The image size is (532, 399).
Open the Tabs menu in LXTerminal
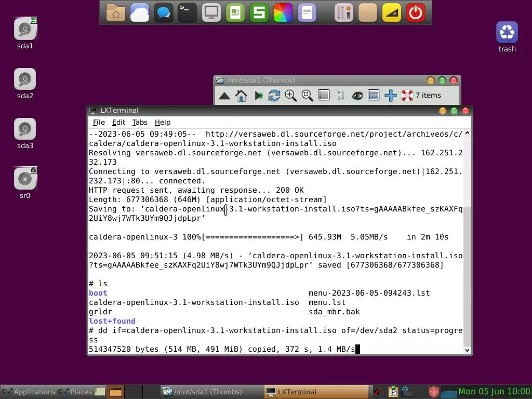click(x=140, y=123)
